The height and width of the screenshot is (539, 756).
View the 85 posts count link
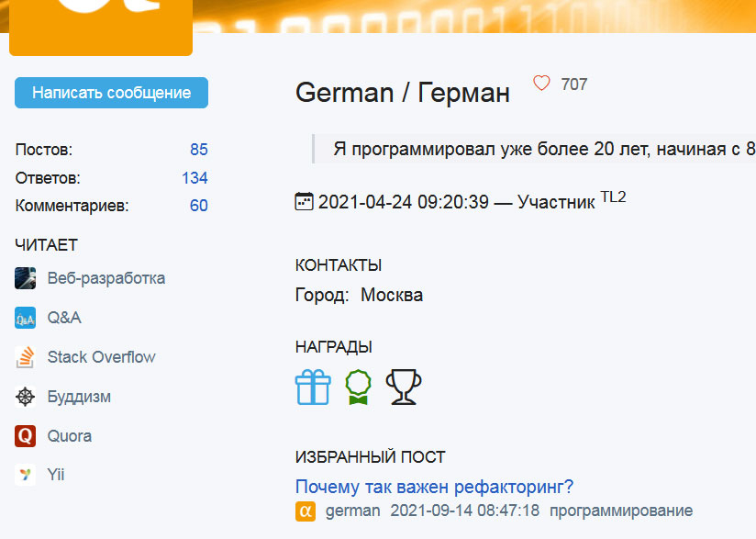coord(199,149)
